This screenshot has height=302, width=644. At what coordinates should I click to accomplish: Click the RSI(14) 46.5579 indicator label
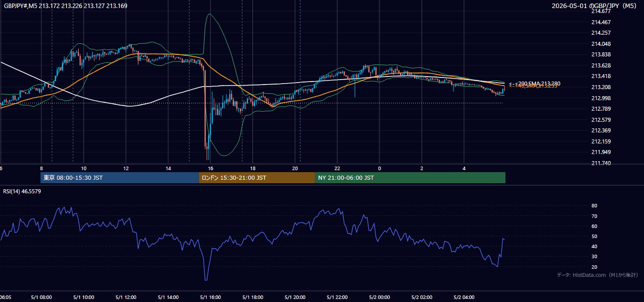[22, 191]
